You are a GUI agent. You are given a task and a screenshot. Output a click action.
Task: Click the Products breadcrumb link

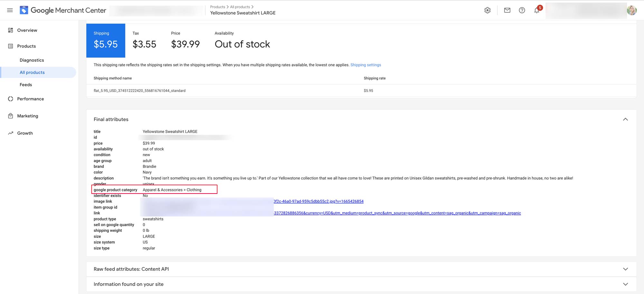coord(218,7)
